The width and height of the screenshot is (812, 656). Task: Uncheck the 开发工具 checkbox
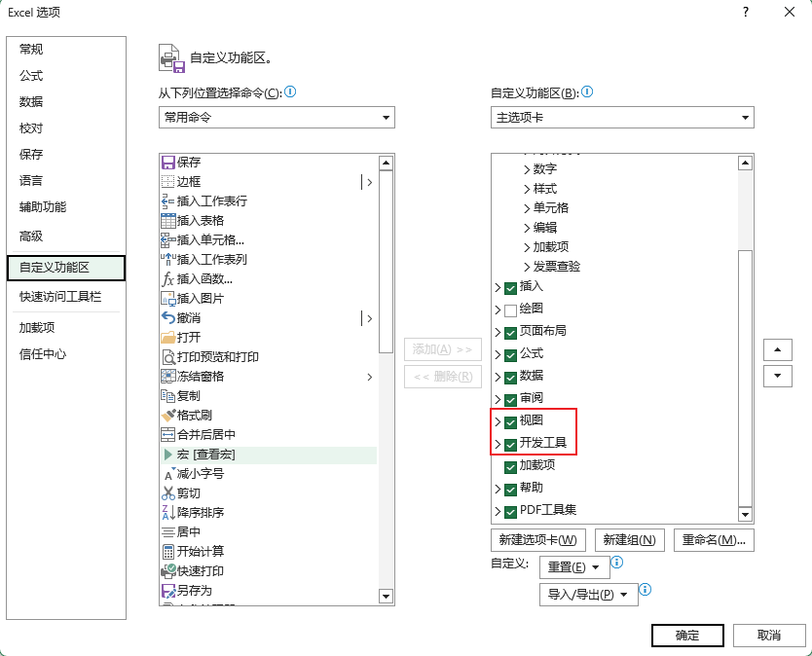coord(510,445)
